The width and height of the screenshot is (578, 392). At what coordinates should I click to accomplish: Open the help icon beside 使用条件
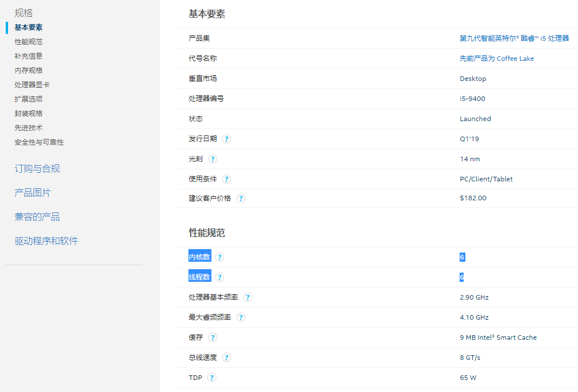point(226,179)
